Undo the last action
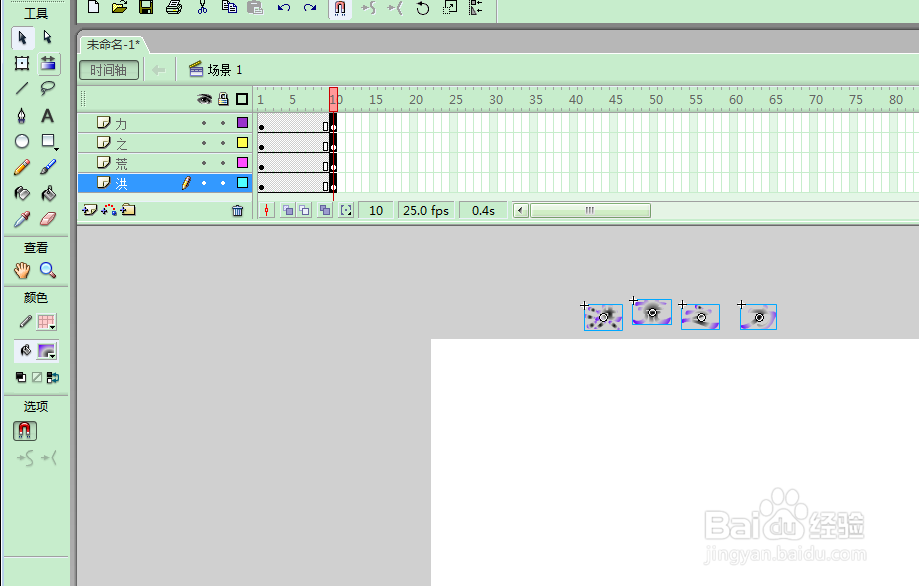Screen dimensions: 919x586 click(284, 8)
